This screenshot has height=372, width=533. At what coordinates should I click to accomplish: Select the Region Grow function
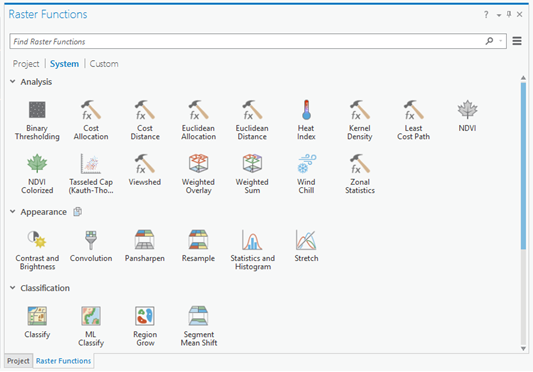[145, 326]
